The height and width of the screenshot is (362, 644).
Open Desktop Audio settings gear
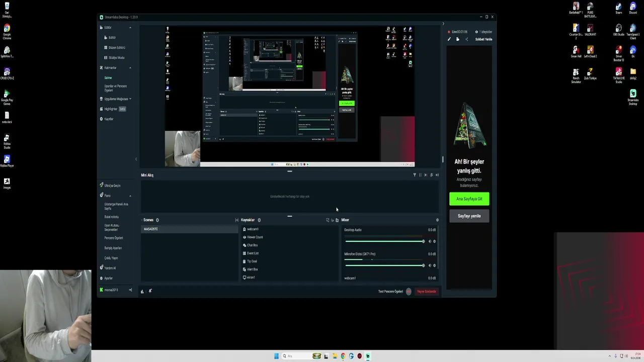point(435,241)
